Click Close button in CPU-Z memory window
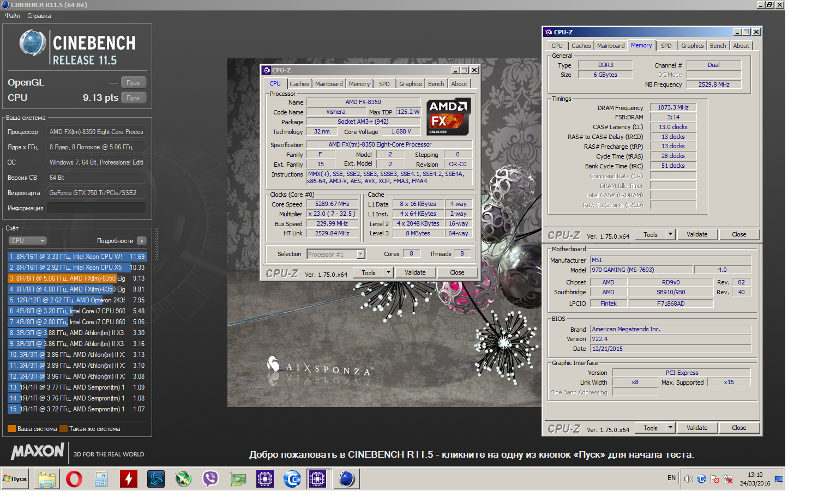Image resolution: width=818 pixels, height=504 pixels. point(739,234)
